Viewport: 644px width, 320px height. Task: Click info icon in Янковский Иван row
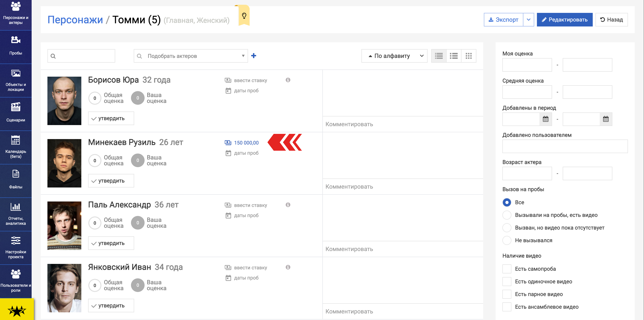pyautogui.click(x=288, y=267)
